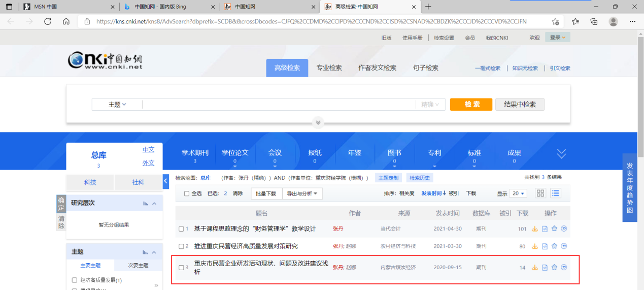Refresh the browser page
The image size is (644, 290).
[x=48, y=21]
